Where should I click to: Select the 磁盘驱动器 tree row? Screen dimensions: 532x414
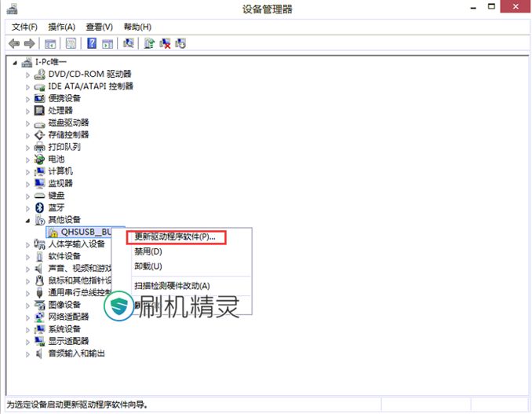coord(68,123)
